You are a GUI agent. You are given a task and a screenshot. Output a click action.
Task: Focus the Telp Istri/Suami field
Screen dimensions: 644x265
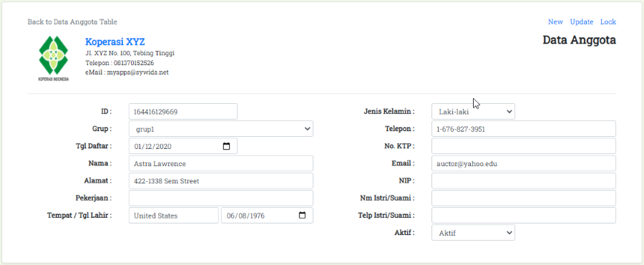coord(524,216)
